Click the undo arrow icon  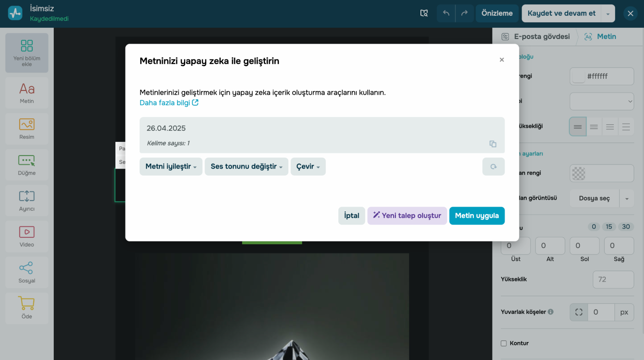coord(446,13)
